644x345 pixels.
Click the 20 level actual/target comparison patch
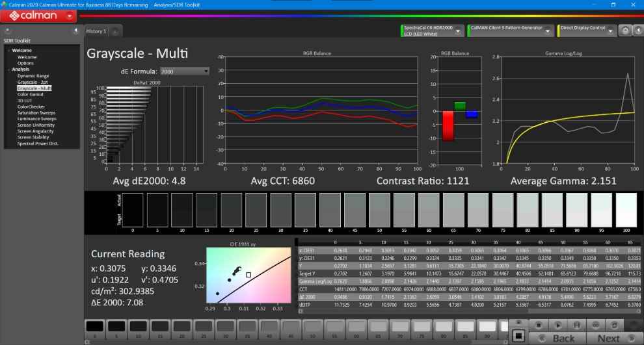pos(231,210)
